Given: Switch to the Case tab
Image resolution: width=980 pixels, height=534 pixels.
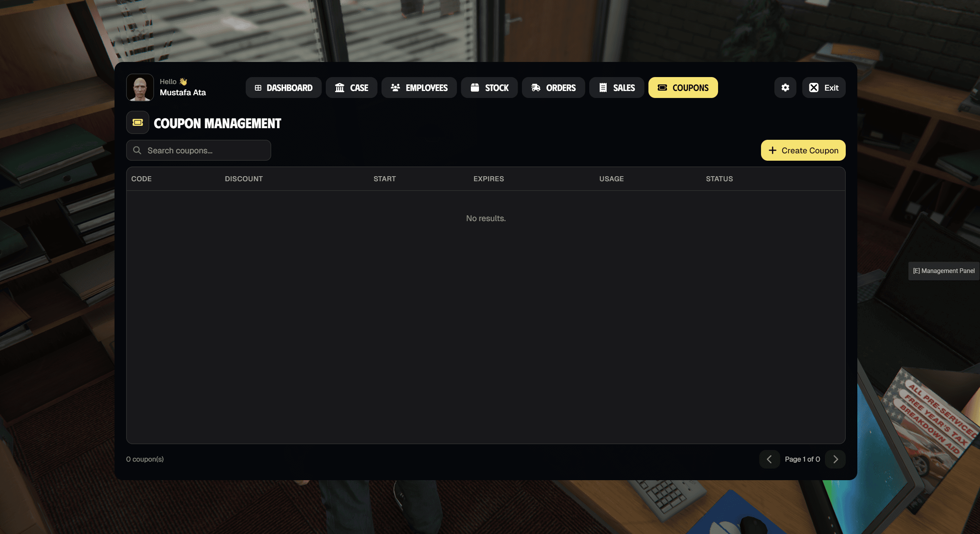Looking at the screenshot, I should point(351,88).
